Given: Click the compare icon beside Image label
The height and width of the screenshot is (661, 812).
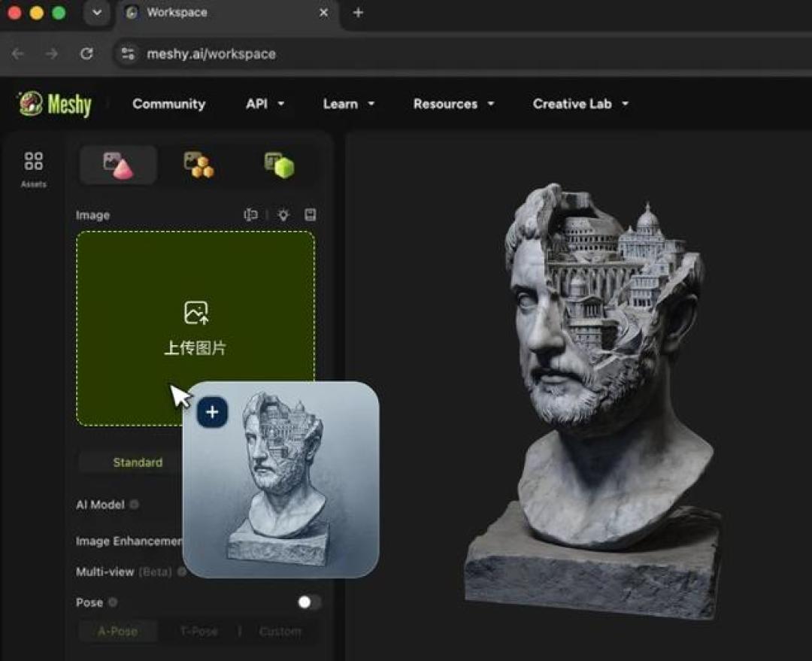Looking at the screenshot, I should [250, 214].
